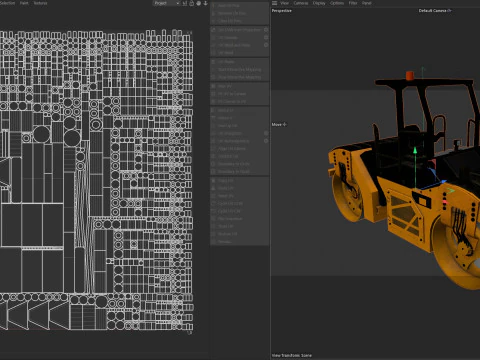Open settings gear for Set UVW from Projection

coord(266,30)
